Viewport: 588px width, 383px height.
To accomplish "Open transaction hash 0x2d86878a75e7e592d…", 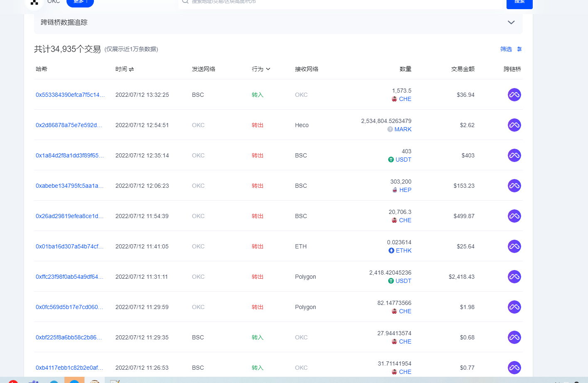I will click(x=69, y=125).
